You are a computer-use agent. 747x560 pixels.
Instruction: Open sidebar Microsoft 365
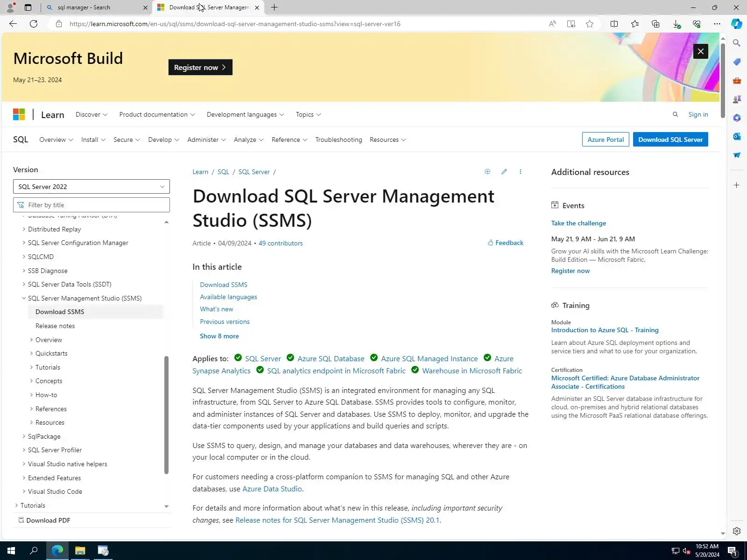(x=737, y=118)
